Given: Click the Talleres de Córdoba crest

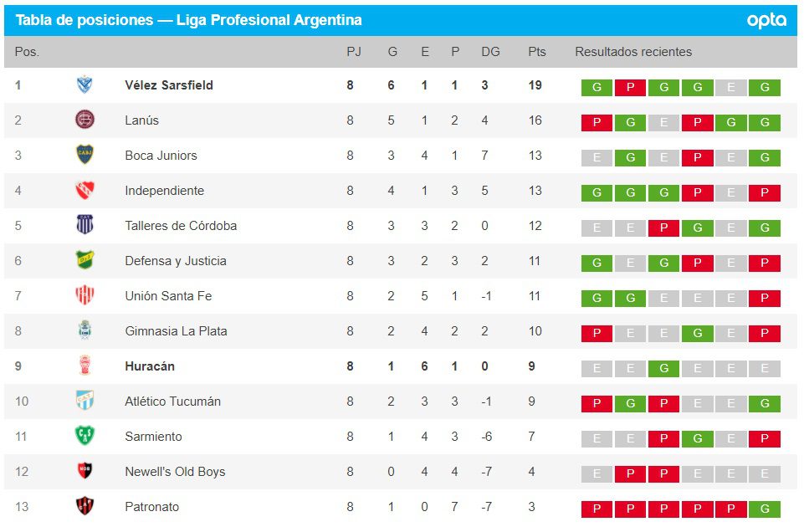Looking at the screenshot, I should 84,226.
